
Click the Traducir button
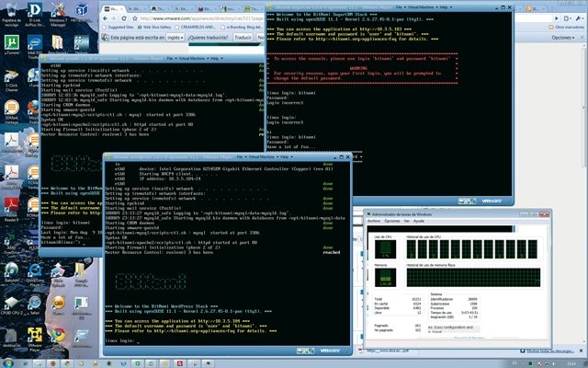coord(243,38)
